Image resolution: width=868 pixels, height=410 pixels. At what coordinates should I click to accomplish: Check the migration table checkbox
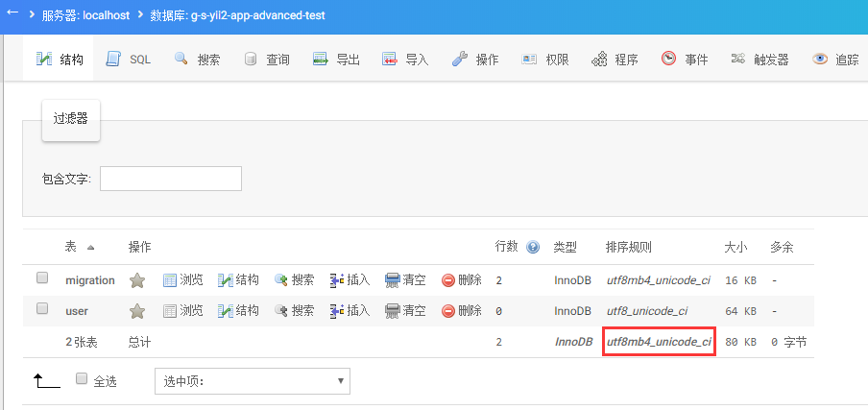click(42, 278)
